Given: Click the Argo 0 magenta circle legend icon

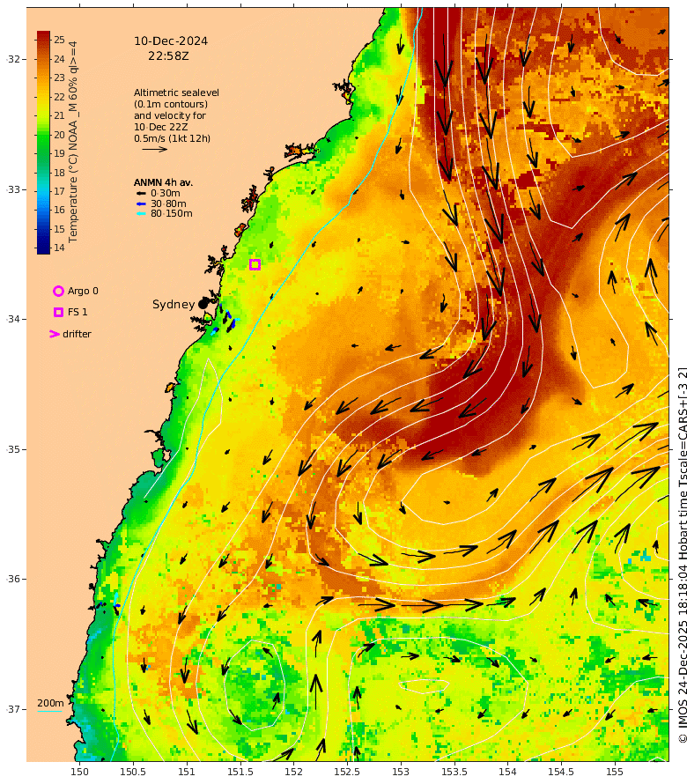Looking at the screenshot, I should coord(58,291).
